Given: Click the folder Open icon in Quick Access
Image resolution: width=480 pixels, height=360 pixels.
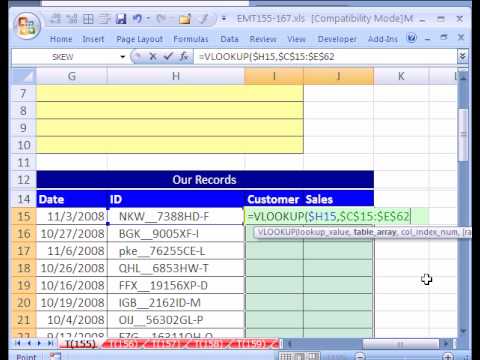Looking at the screenshot, I should point(184,19).
